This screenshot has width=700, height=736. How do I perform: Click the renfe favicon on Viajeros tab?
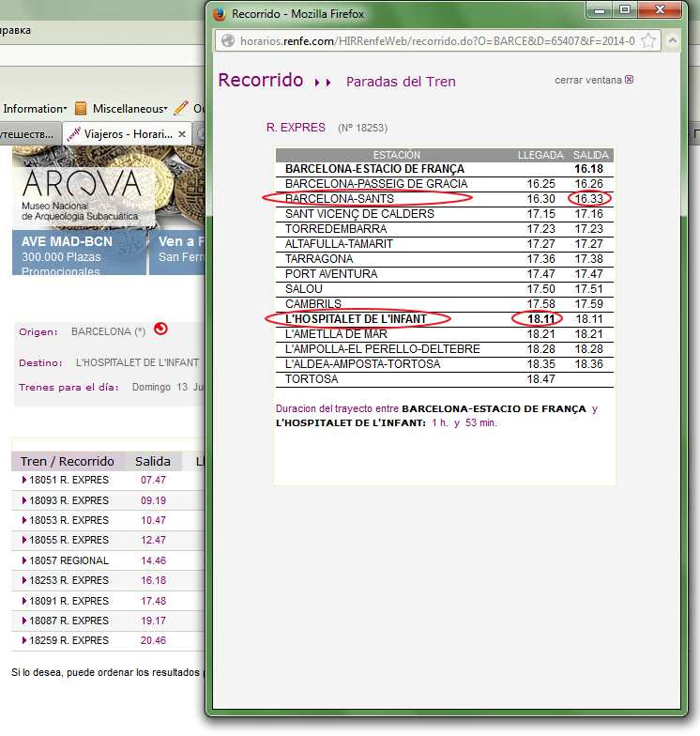73,134
